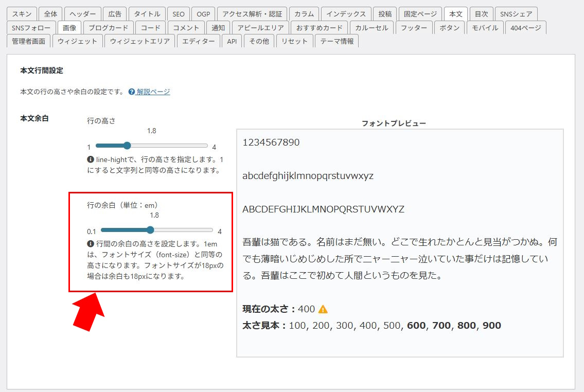
Task: Go to the アクセス解析・認証 tab
Action: 252,14
